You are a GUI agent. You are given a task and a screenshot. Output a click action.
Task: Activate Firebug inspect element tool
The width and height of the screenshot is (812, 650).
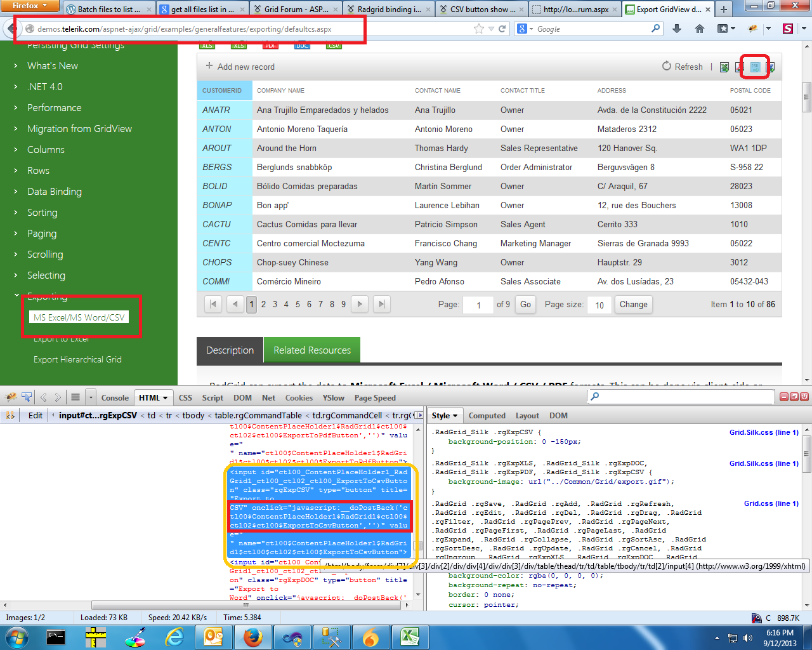click(27, 397)
